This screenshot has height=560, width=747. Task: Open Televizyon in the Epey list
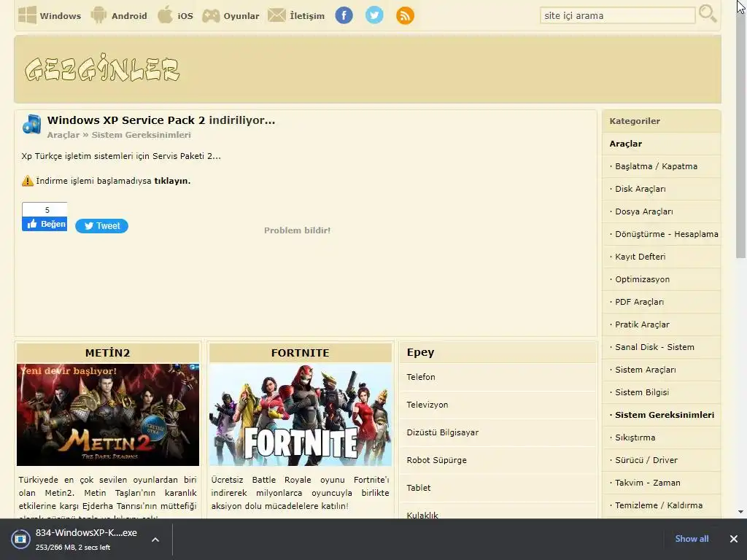click(498, 405)
